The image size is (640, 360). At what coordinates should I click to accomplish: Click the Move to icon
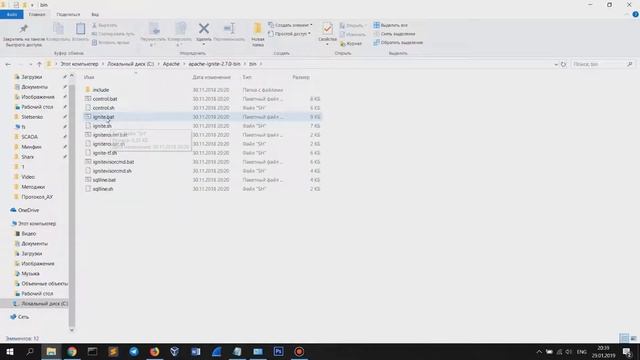tap(154, 29)
